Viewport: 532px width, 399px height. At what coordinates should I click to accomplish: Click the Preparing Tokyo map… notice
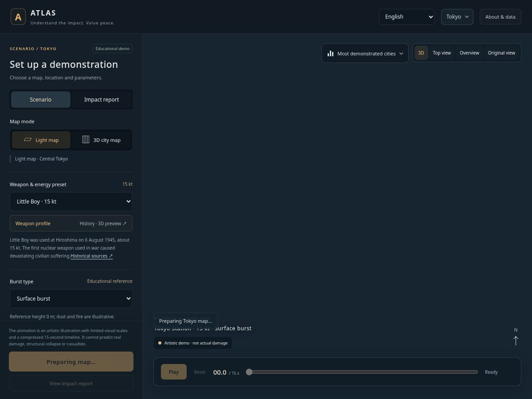pyautogui.click(x=185, y=321)
